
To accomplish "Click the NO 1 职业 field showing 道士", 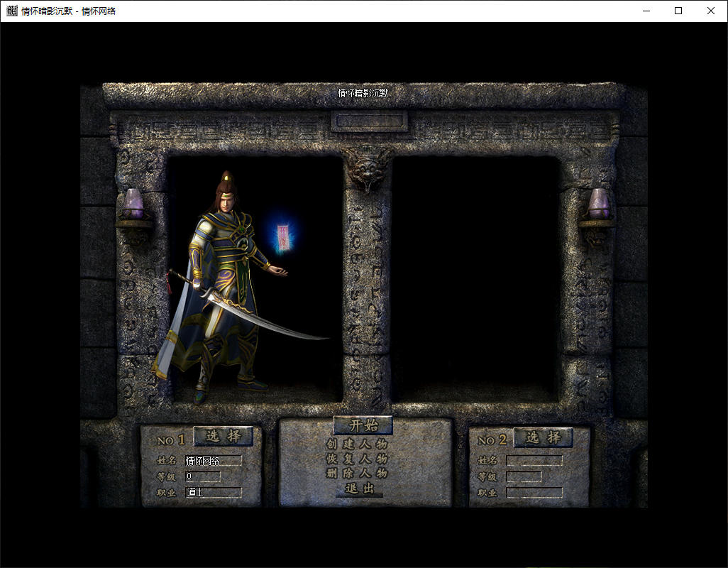I will coord(214,492).
